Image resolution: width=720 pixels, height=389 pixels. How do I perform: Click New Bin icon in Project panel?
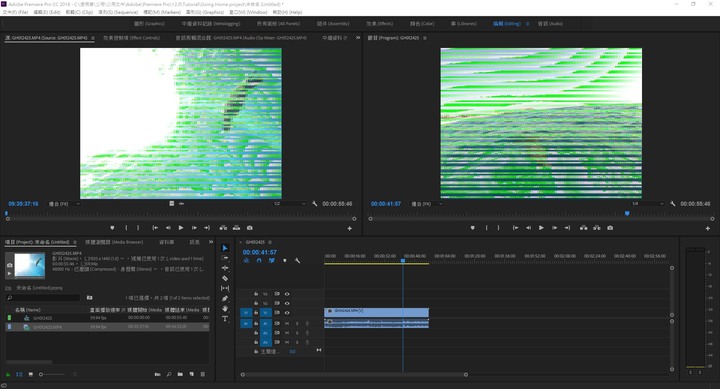[180, 374]
